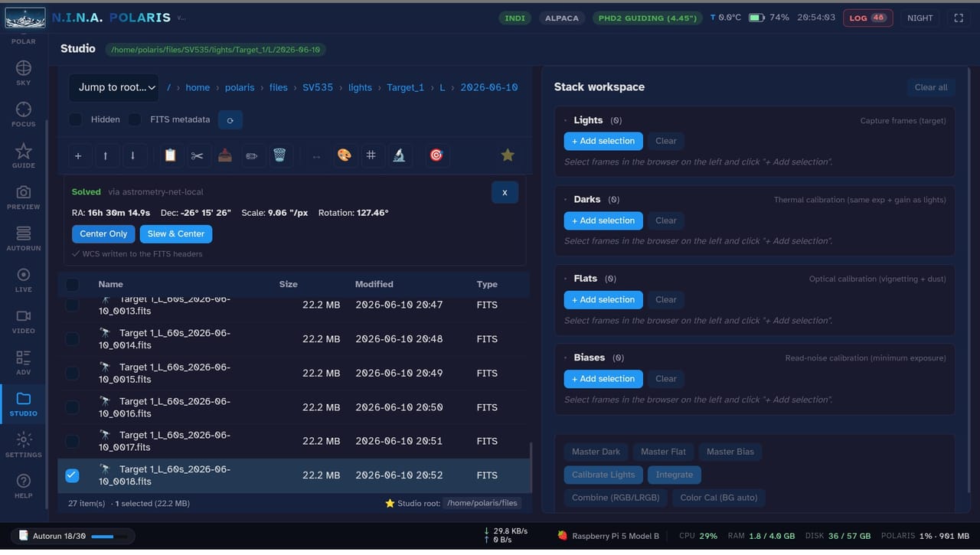980x555 pixels.
Task: Open the Studio tab in the sidebar
Action: [24, 403]
